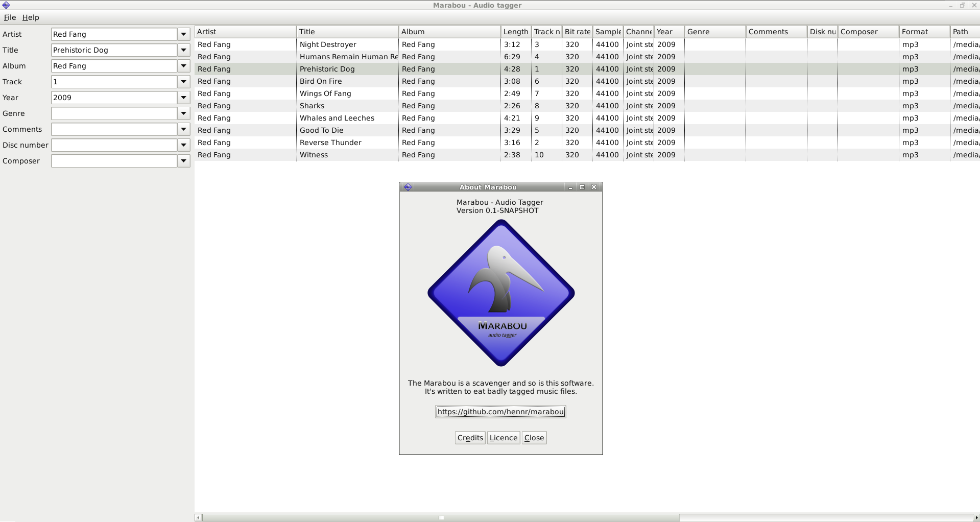Click the Marabou app icon in main title bar
The image size is (980, 522).
[6, 5]
